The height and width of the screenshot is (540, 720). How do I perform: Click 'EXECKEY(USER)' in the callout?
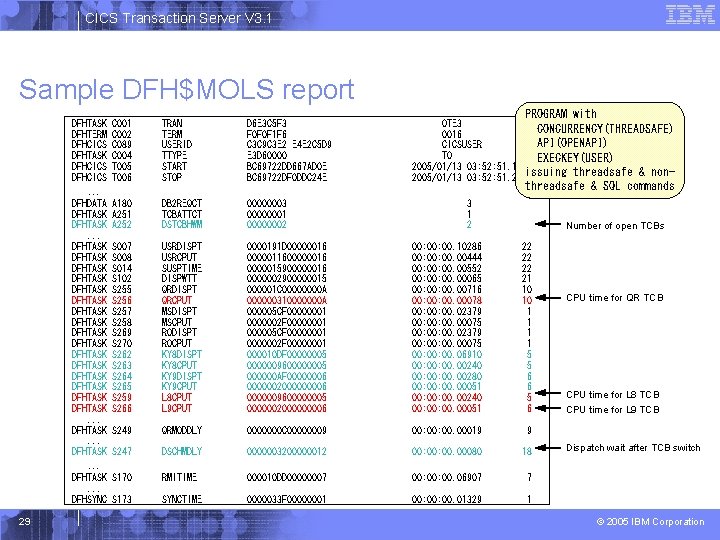click(575, 158)
